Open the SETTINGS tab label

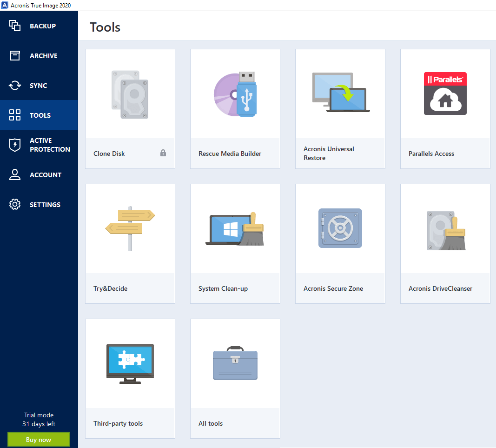click(45, 205)
